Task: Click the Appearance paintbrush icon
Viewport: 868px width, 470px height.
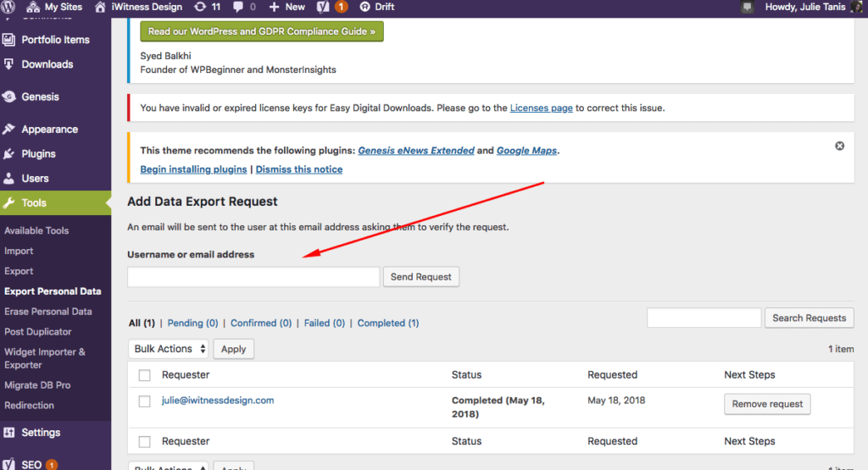Action: [8, 129]
